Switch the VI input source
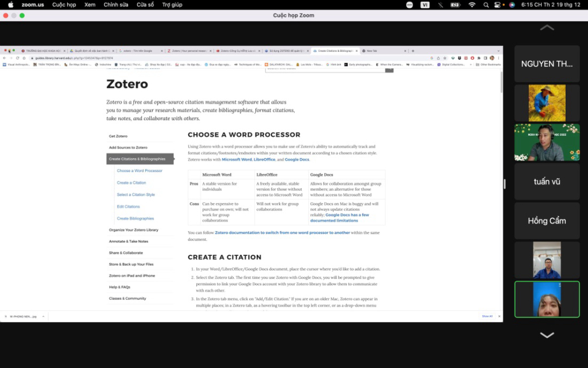This screenshot has width=588, height=368. click(x=424, y=5)
